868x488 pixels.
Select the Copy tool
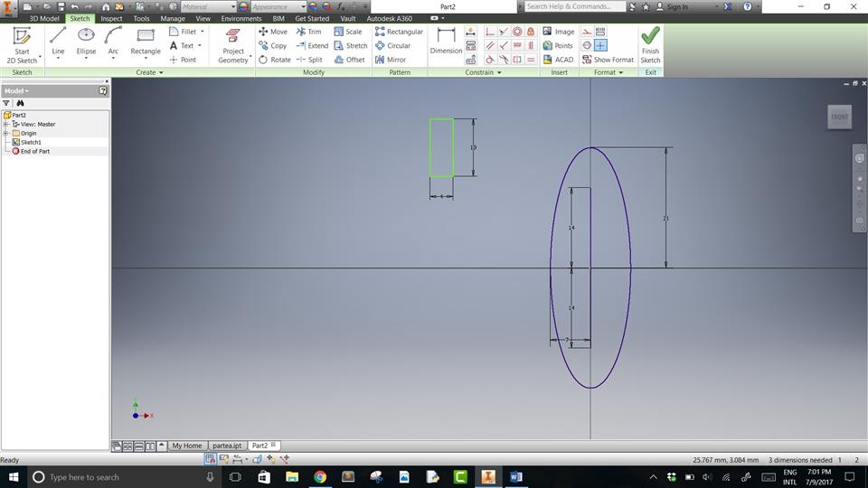[x=273, y=45]
